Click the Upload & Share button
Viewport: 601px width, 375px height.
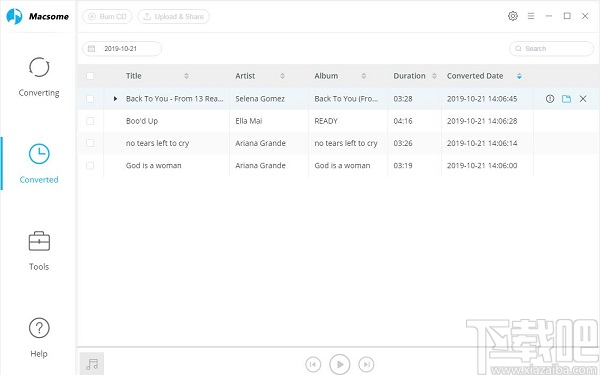click(174, 16)
